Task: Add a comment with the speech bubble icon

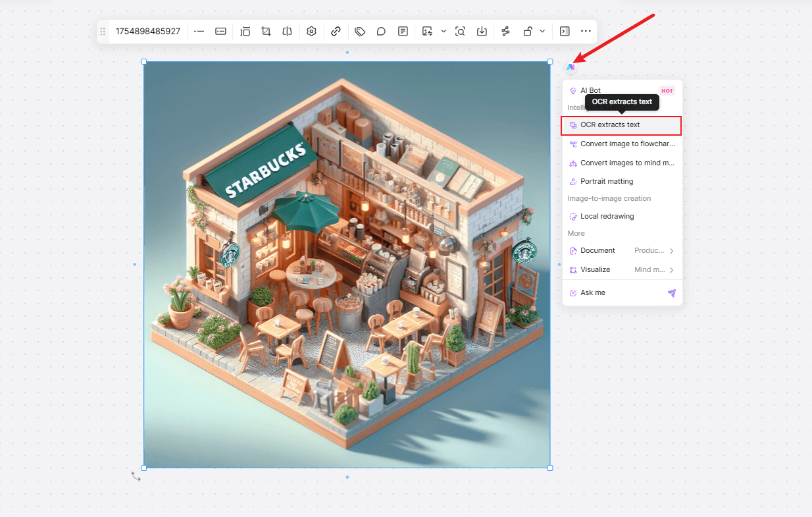Action: (381, 31)
